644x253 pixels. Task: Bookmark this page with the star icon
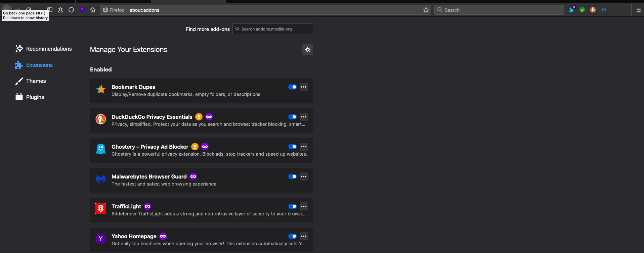pos(426,10)
